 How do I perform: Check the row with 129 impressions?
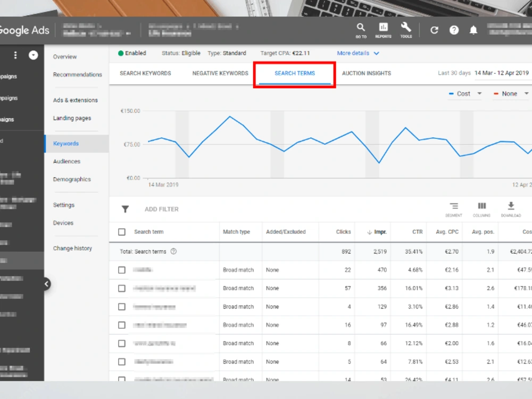point(122,307)
